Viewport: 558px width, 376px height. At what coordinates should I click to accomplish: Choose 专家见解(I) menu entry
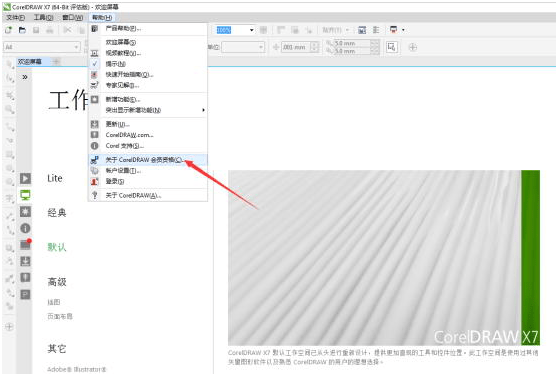[x=122, y=85]
